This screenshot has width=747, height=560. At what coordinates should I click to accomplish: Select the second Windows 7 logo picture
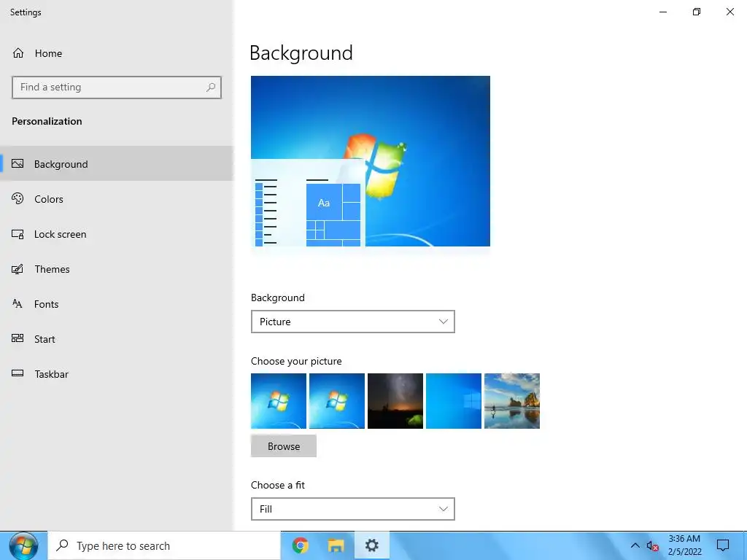[x=337, y=401]
